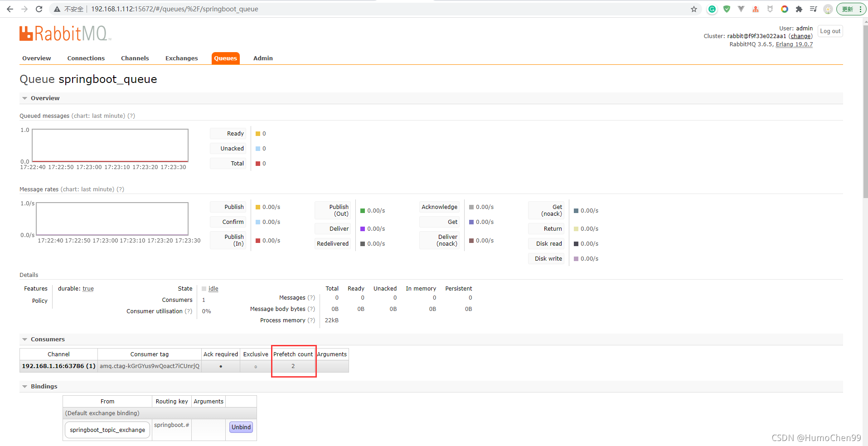868x446 pixels.
Task: Click the Queued messages chart
Action: 110,145
